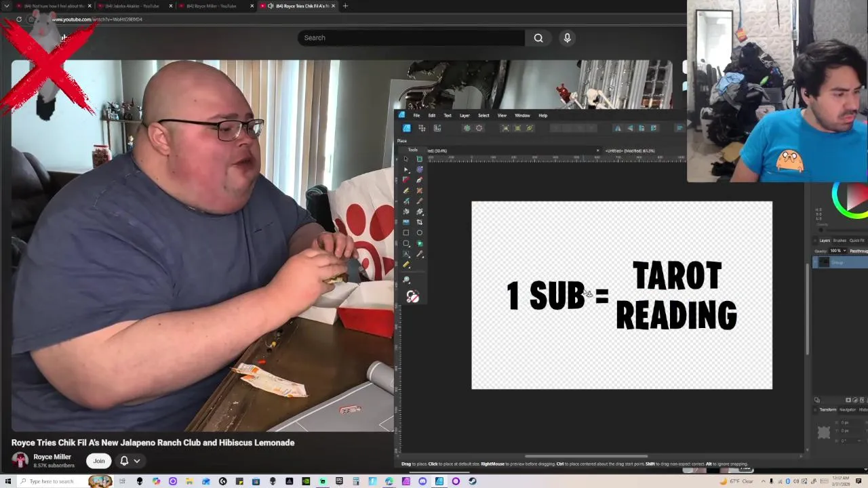Select the Crop tool in tools panel

[419, 222]
